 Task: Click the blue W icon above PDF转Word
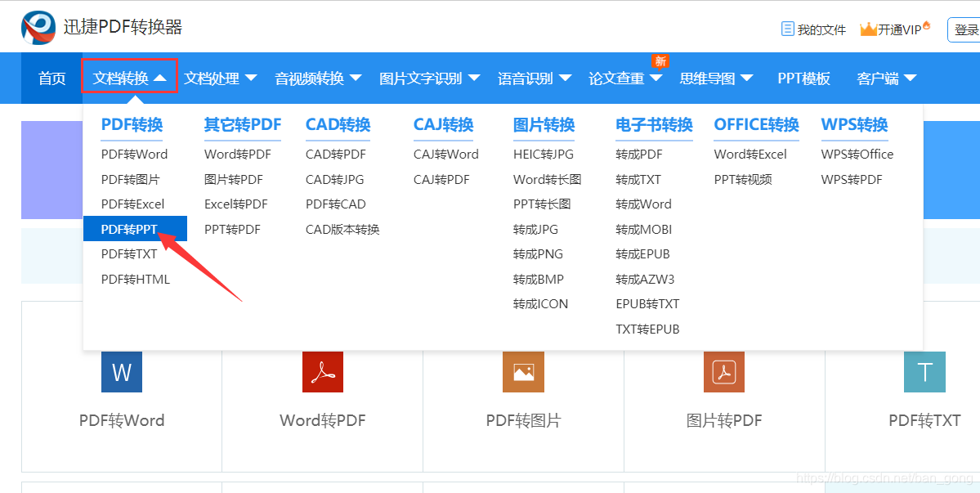point(122,372)
